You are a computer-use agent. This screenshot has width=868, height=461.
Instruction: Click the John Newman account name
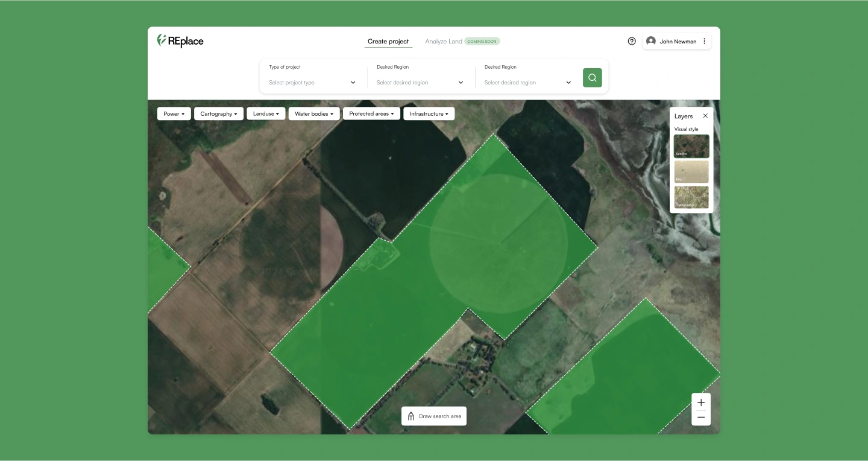(x=678, y=42)
